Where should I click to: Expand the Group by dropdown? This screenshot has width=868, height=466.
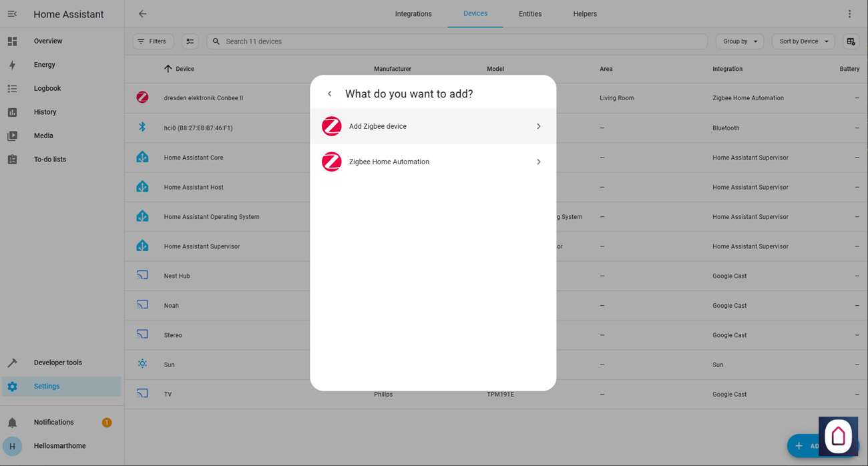click(739, 41)
